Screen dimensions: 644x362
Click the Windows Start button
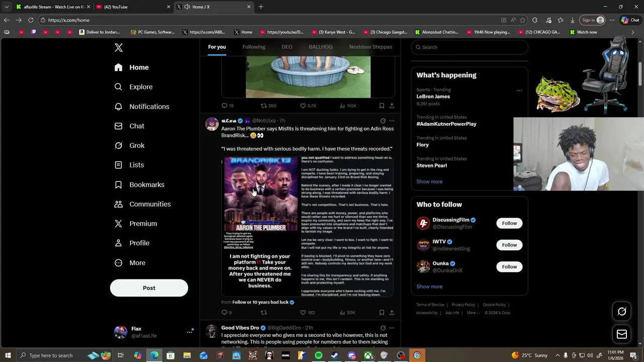click(8, 355)
